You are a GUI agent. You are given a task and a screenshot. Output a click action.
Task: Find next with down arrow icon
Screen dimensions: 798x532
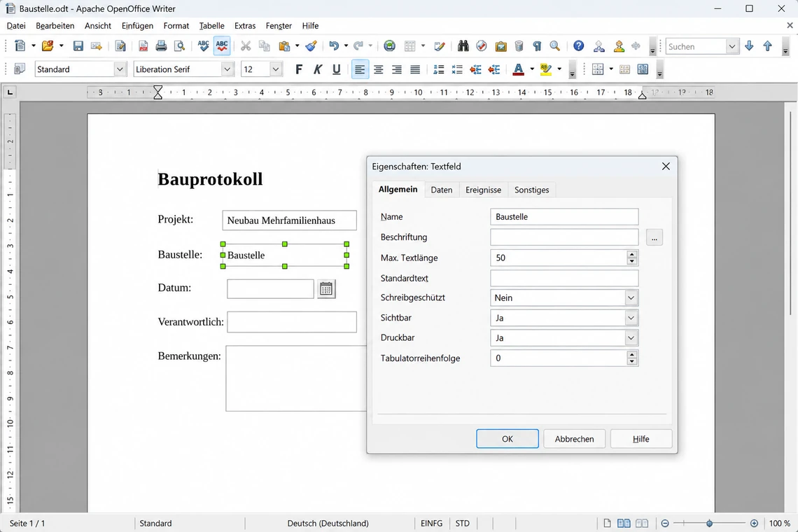[749, 46]
